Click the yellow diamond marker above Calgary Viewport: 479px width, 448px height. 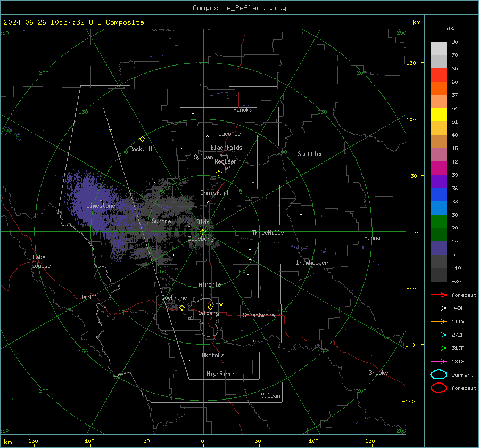[210, 307]
